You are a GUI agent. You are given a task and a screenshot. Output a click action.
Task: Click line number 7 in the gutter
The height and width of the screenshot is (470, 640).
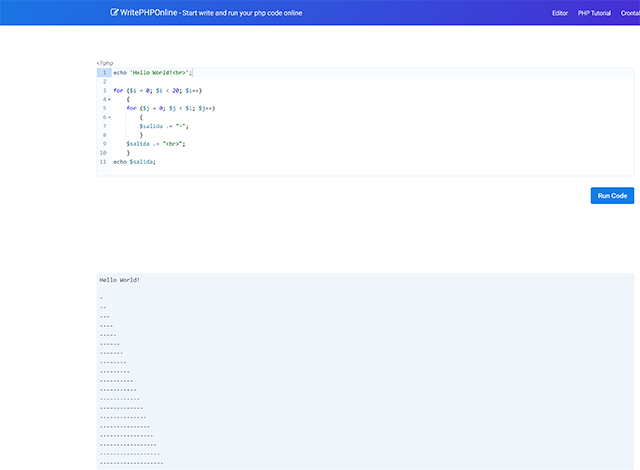(104, 126)
